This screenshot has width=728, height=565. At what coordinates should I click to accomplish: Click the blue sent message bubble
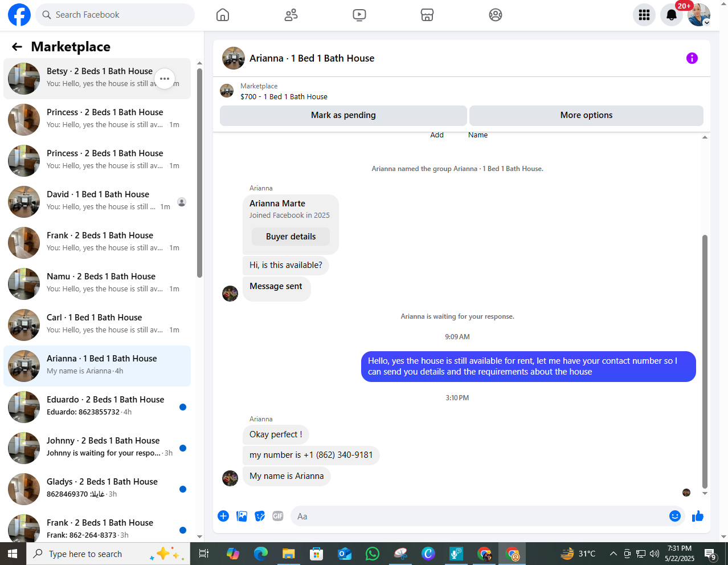[x=529, y=366]
